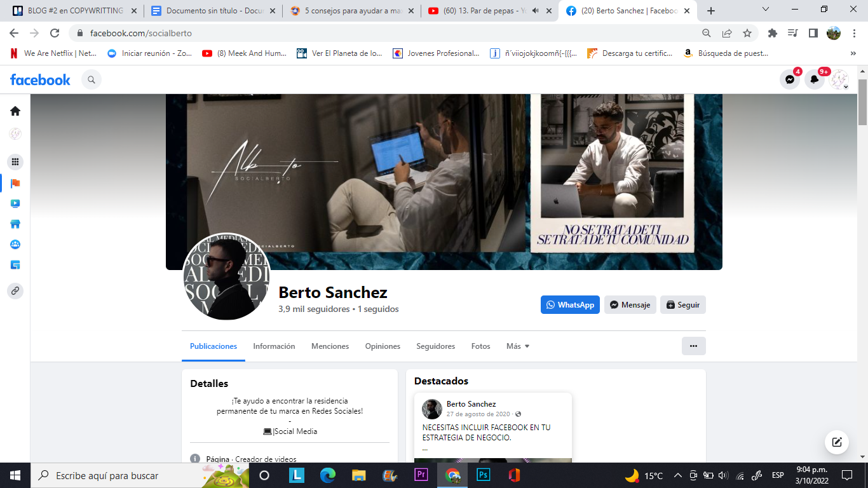The width and height of the screenshot is (868, 488).
Task: Open the page options three-dots button
Action: click(x=694, y=346)
